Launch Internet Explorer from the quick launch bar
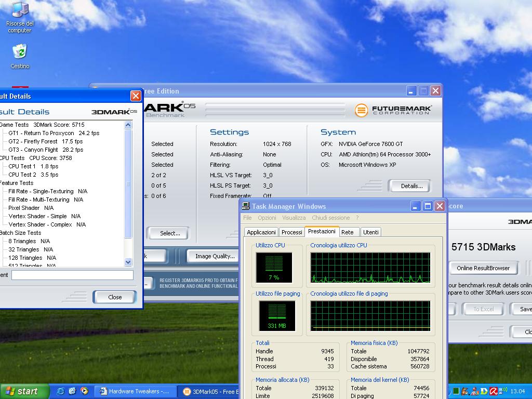This screenshot has height=399, width=532. coord(60,391)
